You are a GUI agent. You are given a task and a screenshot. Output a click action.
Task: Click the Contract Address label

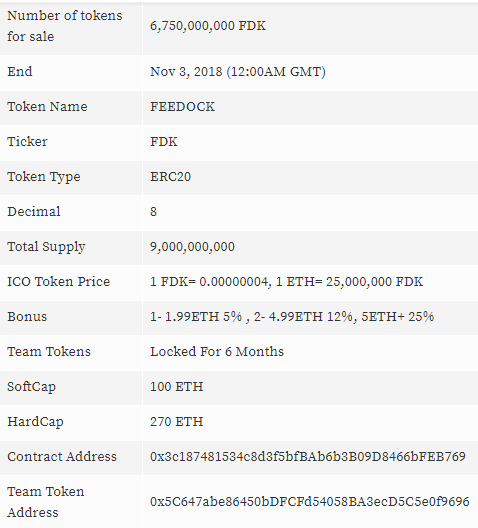point(62,457)
